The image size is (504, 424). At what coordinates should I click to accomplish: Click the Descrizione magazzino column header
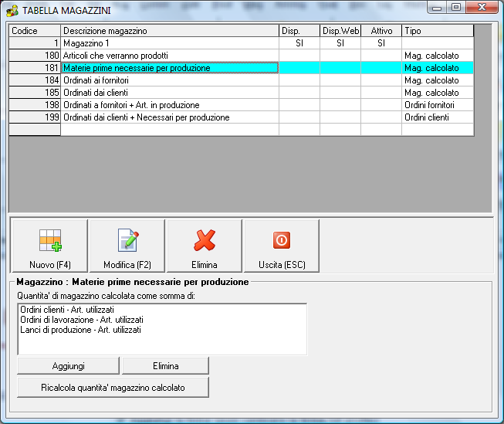[170, 31]
